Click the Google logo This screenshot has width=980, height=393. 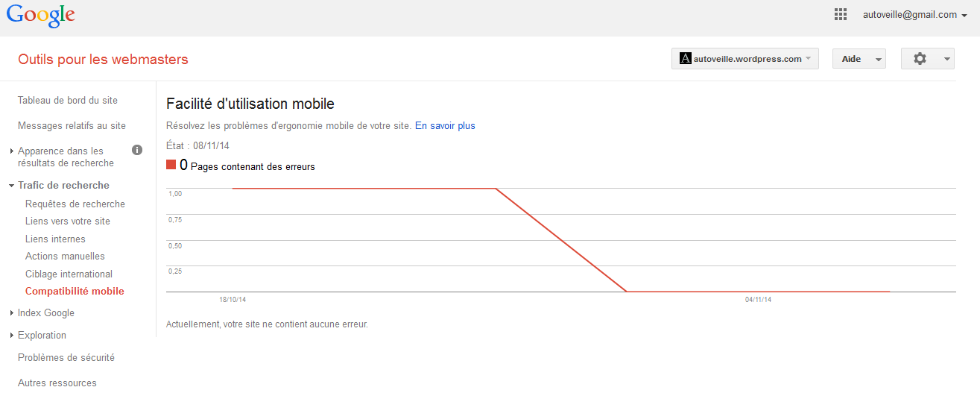point(41,16)
